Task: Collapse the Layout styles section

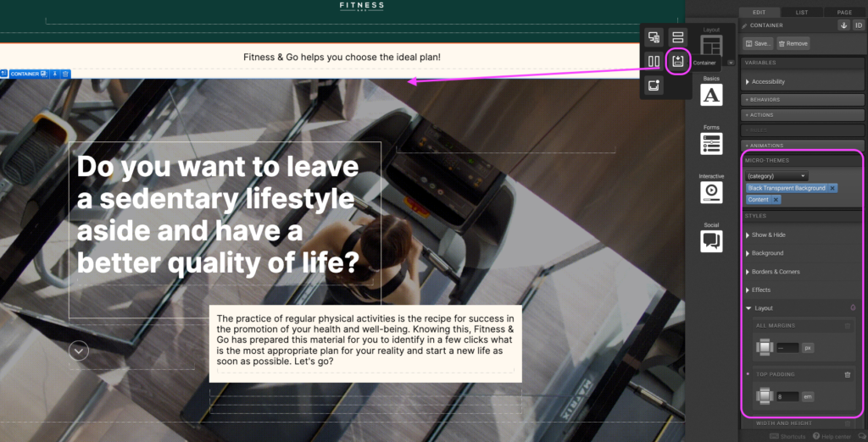Action: [763, 308]
